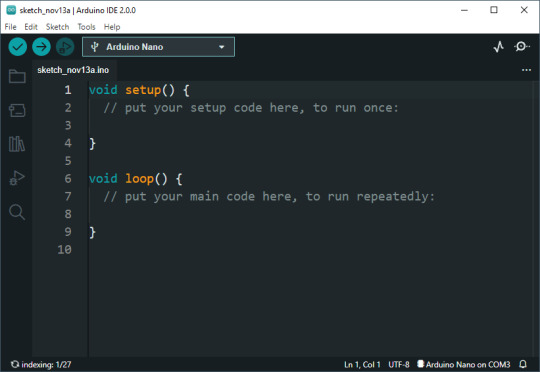The width and height of the screenshot is (540, 372).
Task: Open the Sketch menu
Action: click(58, 27)
